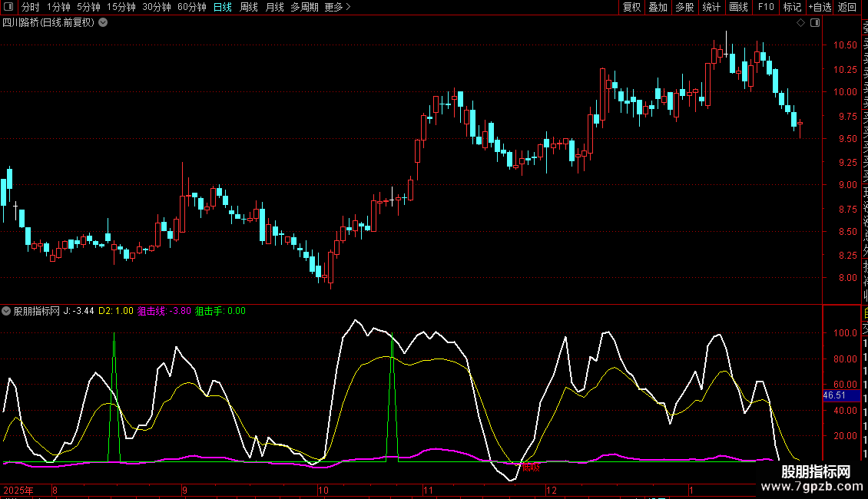The width and height of the screenshot is (868, 499).
Task: Open the 多周期 multi-period view
Action: pyautogui.click(x=305, y=7)
